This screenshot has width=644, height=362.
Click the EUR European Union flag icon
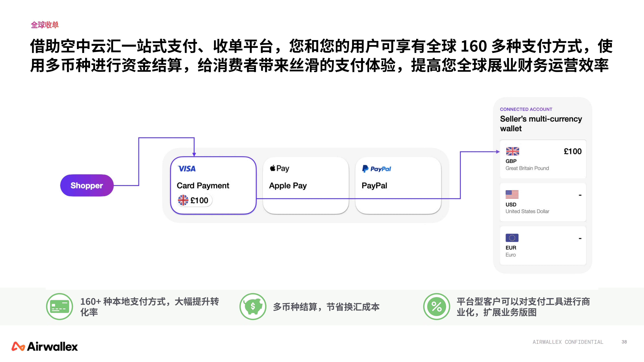coord(512,238)
